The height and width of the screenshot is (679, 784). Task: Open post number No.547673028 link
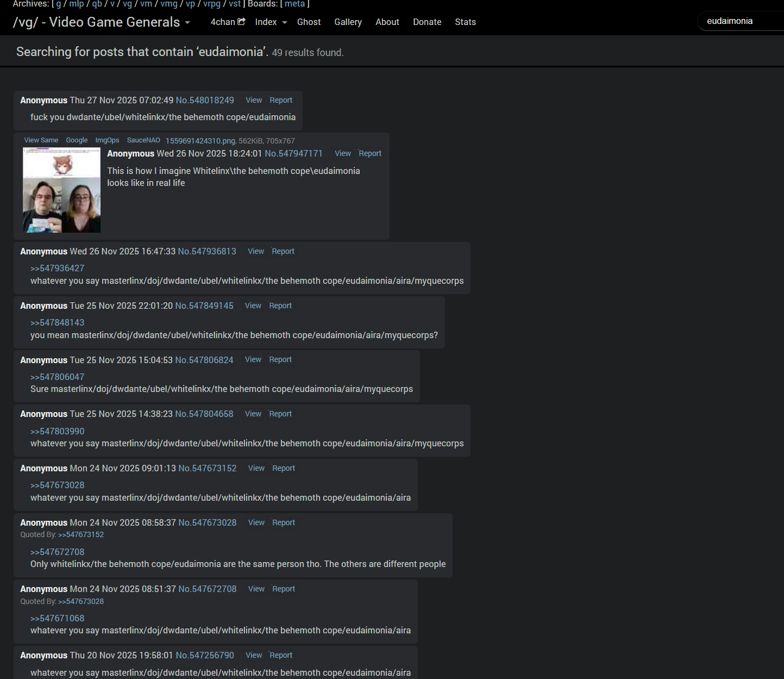click(208, 523)
